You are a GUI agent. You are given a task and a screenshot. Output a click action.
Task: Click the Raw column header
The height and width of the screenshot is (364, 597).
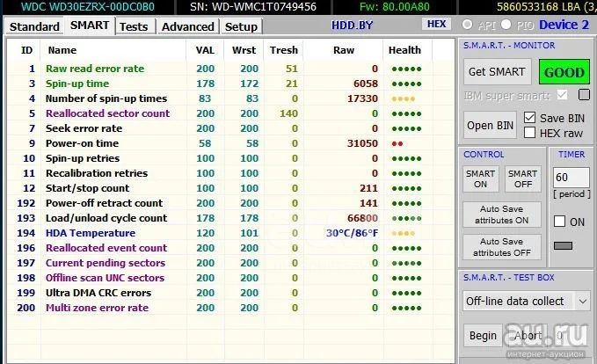point(344,50)
